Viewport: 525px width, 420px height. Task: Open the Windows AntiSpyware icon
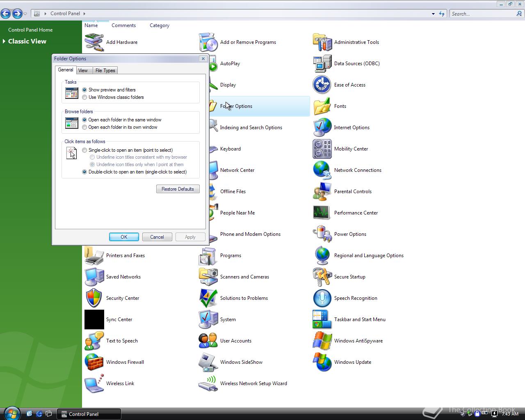(322, 341)
